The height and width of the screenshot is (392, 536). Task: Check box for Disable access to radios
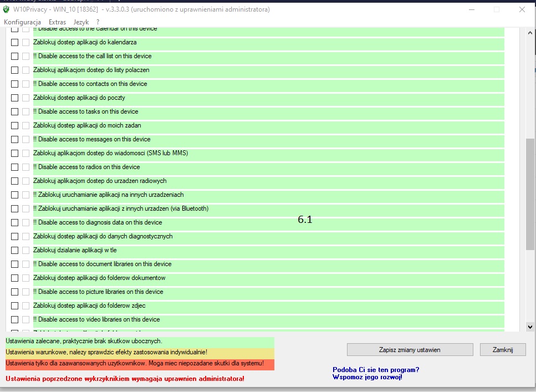(15, 167)
